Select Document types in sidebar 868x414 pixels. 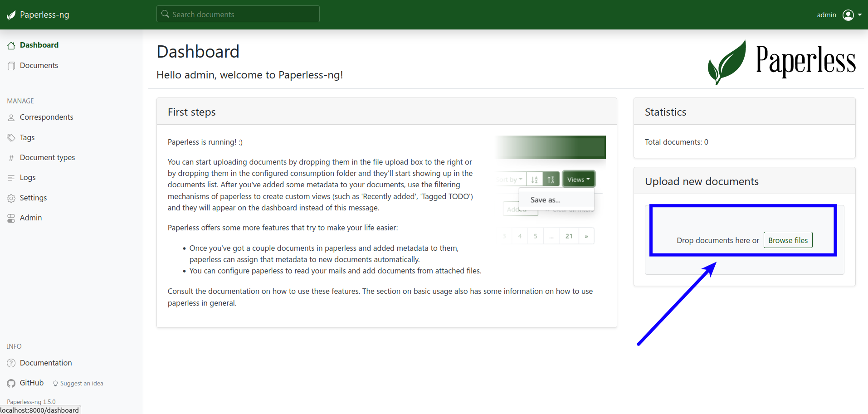click(47, 157)
